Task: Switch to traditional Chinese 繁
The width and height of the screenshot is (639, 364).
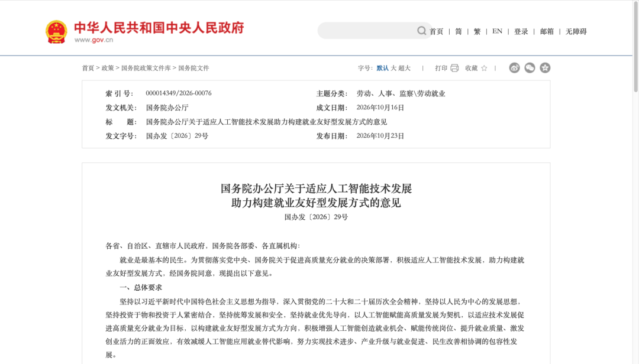Action: click(x=477, y=31)
